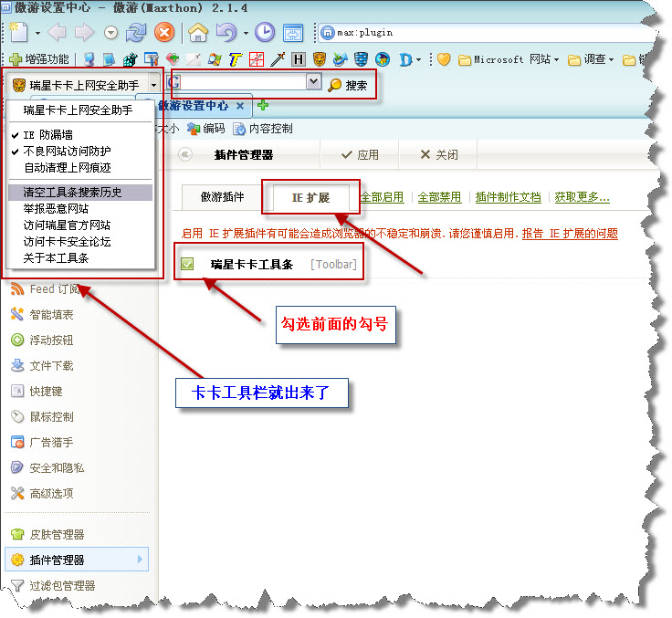The width and height of the screenshot is (672, 618).
Task: Open the 插件制作文档 link
Action: (508, 197)
